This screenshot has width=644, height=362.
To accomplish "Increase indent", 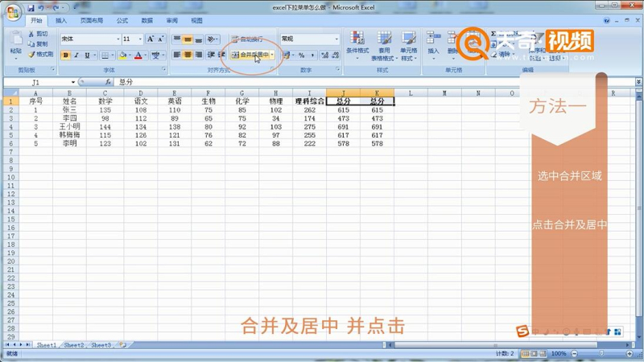I will (x=222, y=55).
